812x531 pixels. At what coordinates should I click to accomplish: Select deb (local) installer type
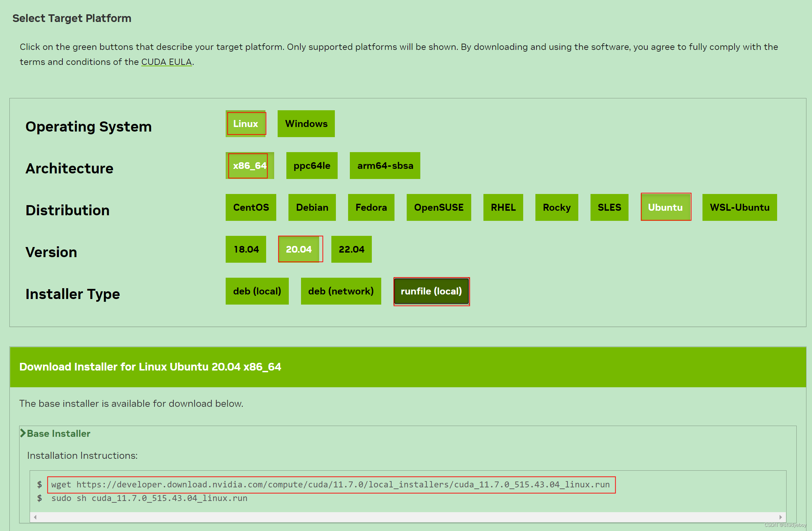coord(257,291)
